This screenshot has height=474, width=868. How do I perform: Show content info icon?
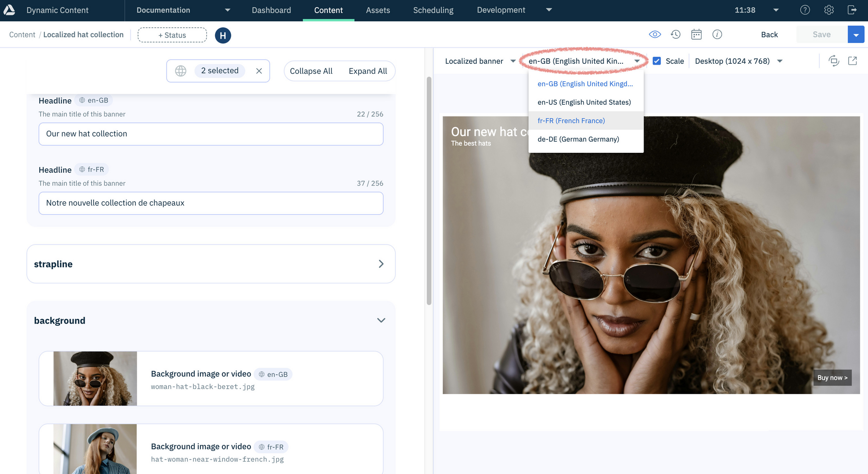point(717,34)
